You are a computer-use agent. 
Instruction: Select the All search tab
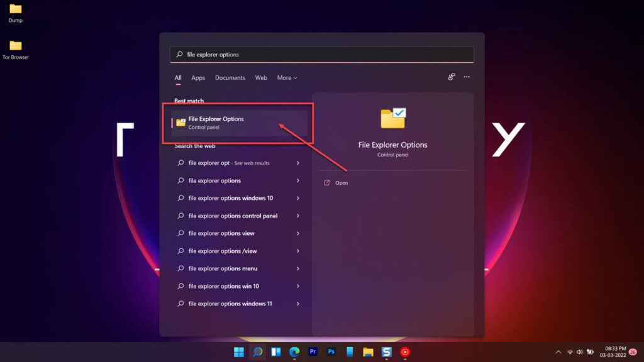click(178, 77)
